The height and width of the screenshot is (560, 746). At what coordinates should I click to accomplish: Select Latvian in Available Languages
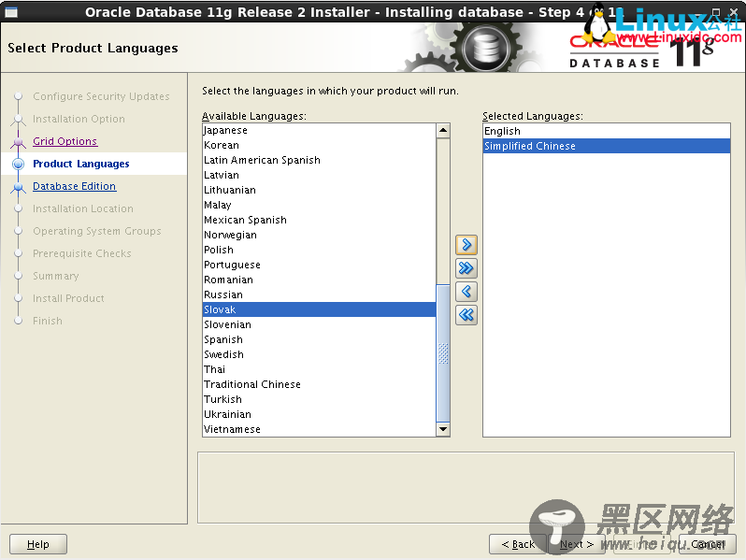coord(319,175)
